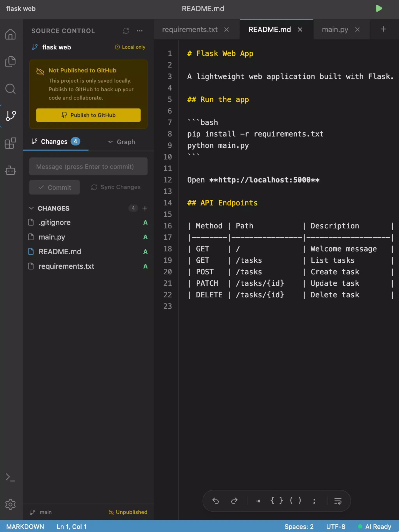Click Spaces: 2 in the status bar

299,527
